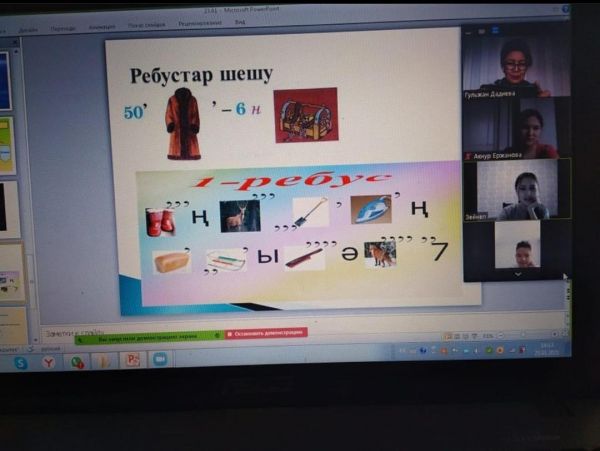600x451 pixels.
Task: Select the first slide thumbnail in panel
Action: 5,80
